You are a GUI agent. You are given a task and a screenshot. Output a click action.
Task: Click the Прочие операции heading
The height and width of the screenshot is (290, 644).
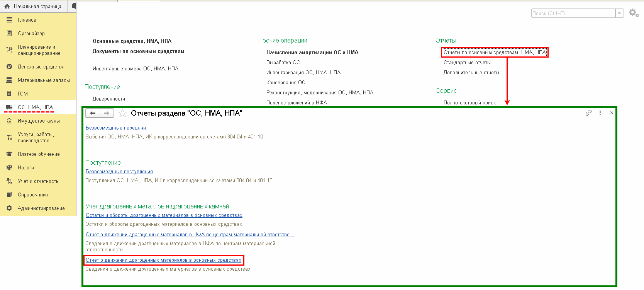pyautogui.click(x=283, y=40)
